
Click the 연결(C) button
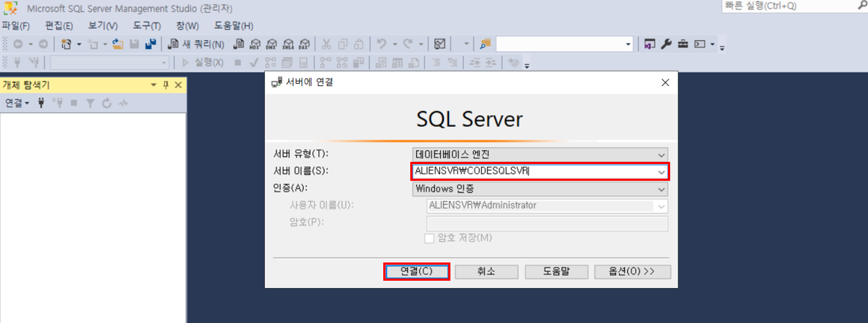tap(416, 271)
